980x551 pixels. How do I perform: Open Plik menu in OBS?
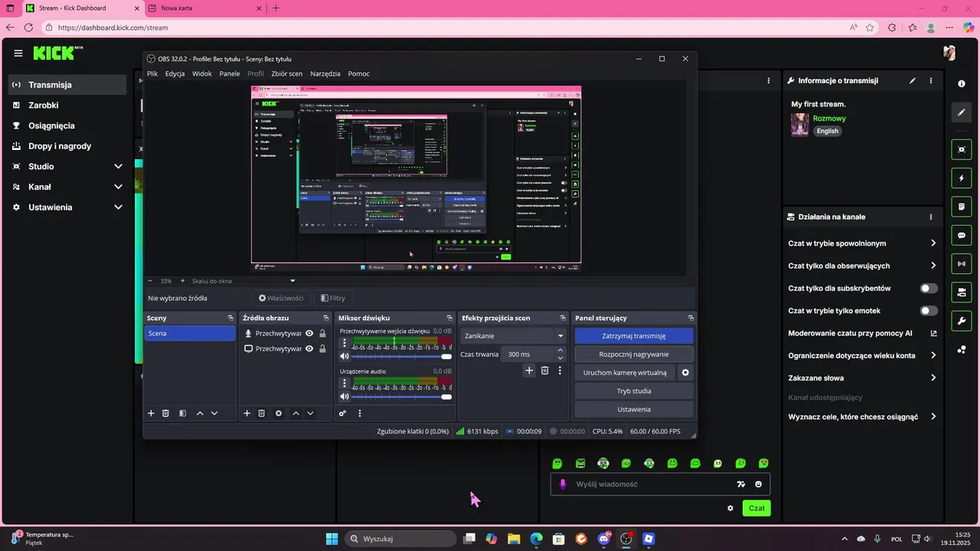152,73
